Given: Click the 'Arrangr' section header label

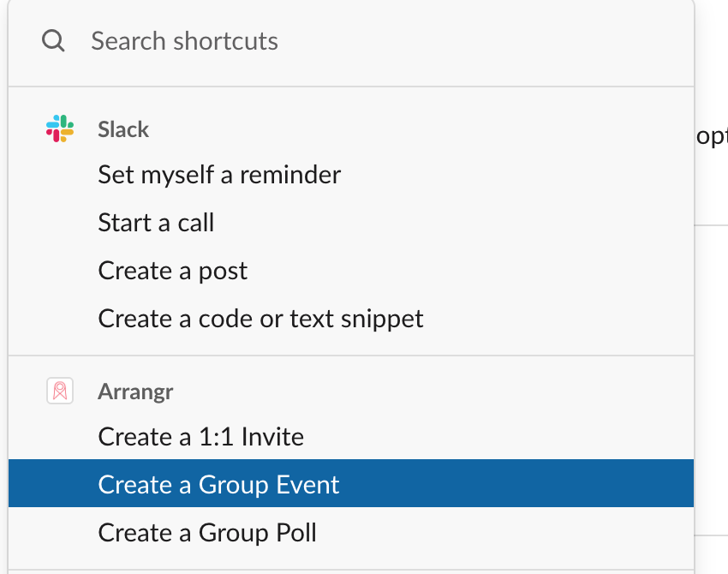Looking at the screenshot, I should click(x=135, y=392).
